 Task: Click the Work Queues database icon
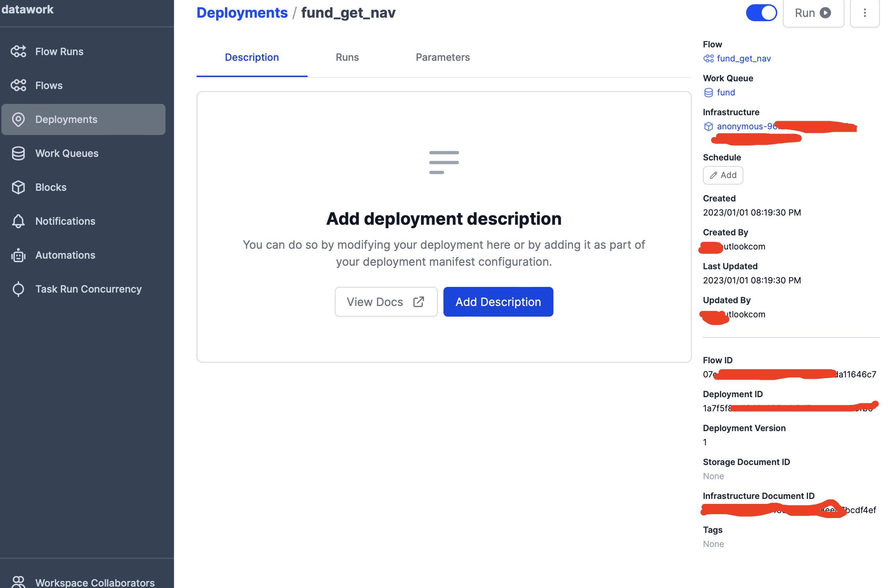click(x=18, y=153)
